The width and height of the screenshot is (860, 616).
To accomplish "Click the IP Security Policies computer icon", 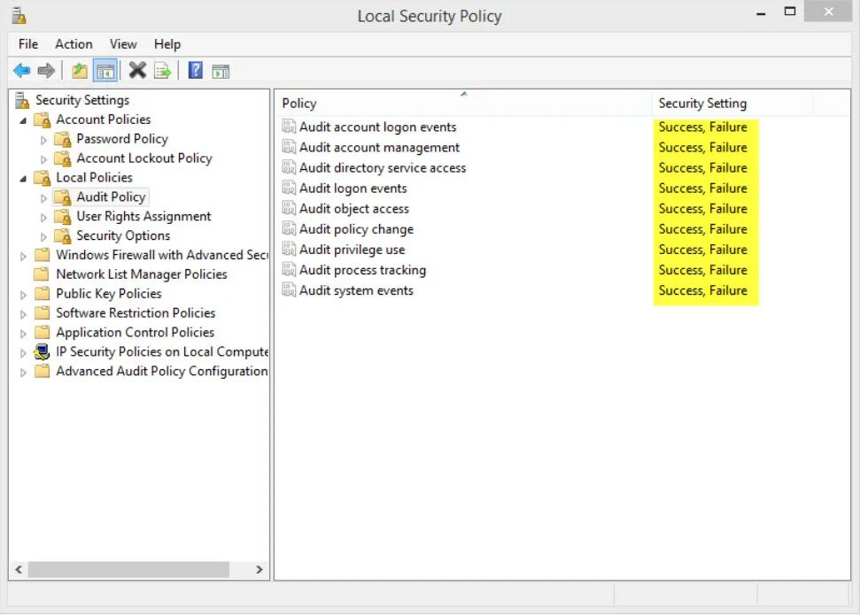I will [x=43, y=352].
